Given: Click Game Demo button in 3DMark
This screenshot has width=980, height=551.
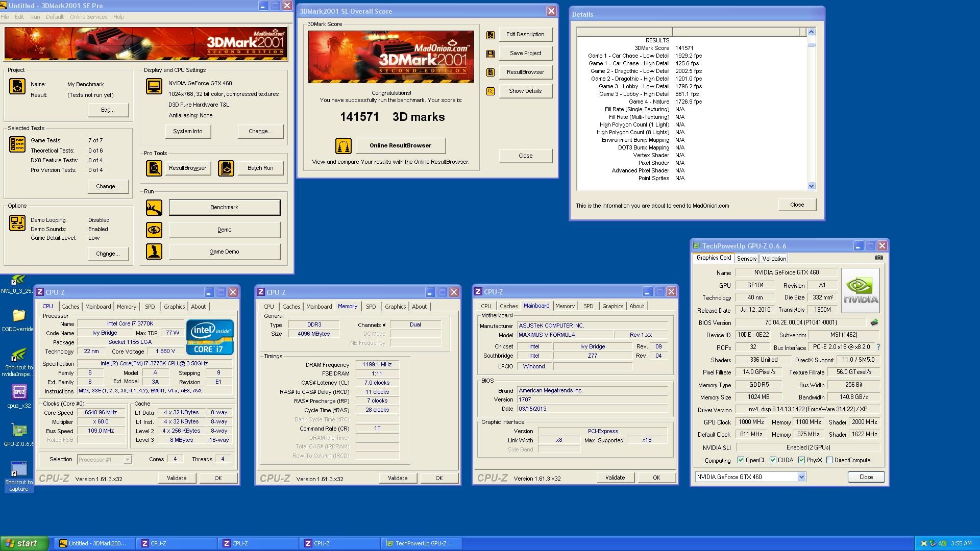Looking at the screenshot, I should 225,252.
